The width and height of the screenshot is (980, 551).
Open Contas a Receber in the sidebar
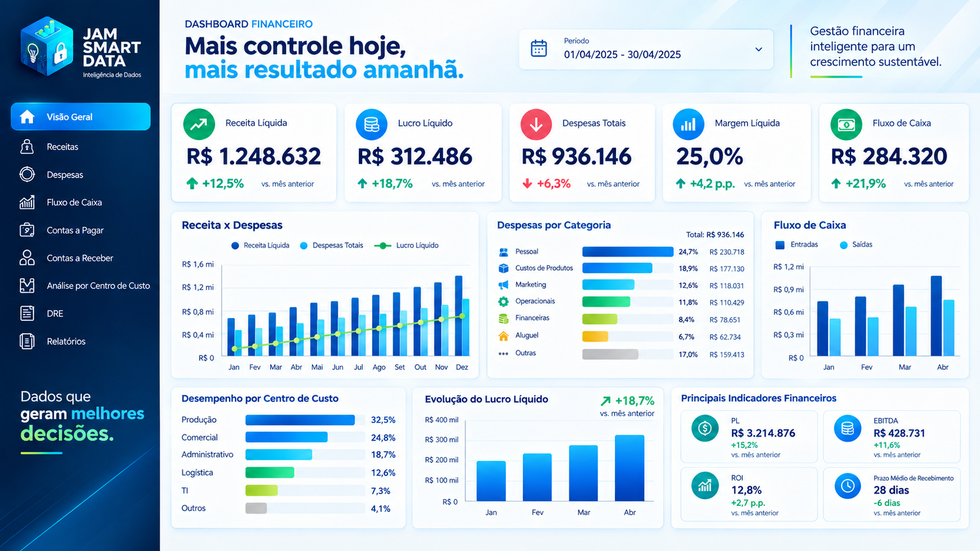pos(81,258)
